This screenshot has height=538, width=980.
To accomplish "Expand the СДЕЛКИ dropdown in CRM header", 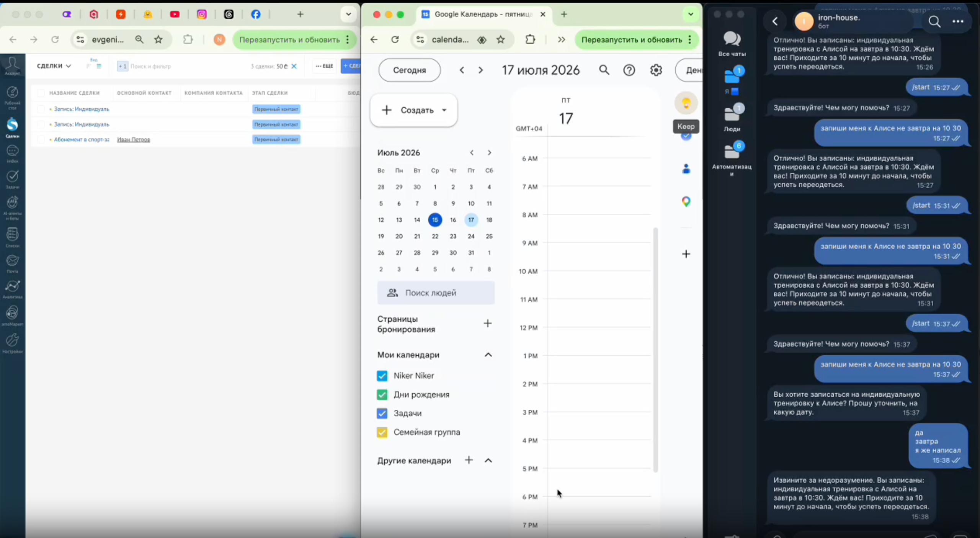I will click(54, 66).
